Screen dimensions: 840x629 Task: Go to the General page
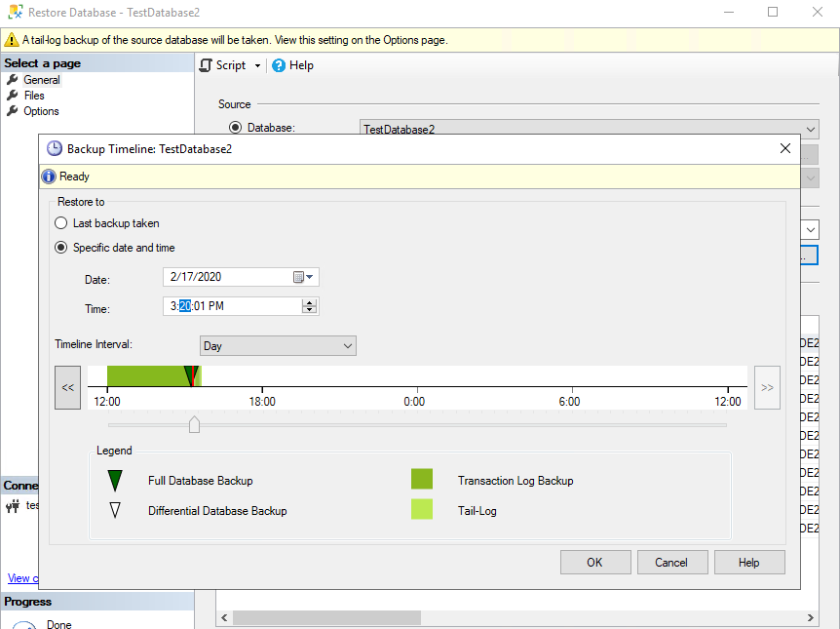click(x=42, y=80)
